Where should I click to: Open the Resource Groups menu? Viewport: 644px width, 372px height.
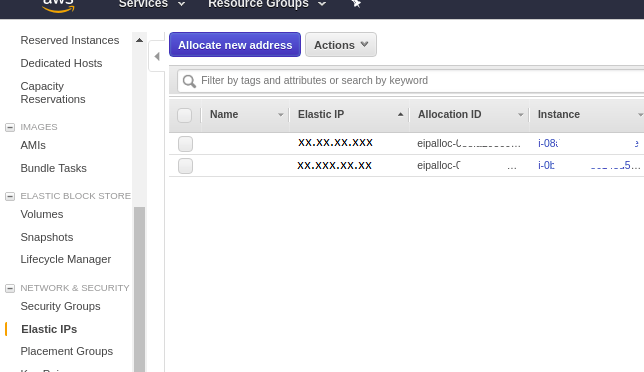pos(267,4)
